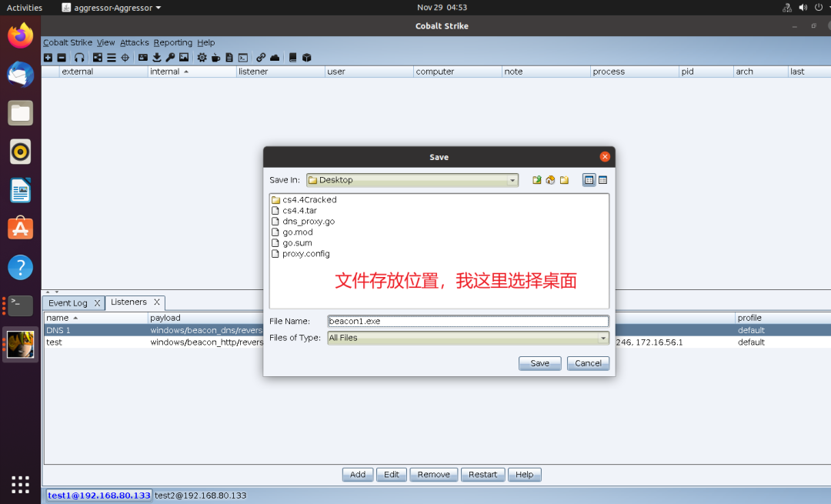The image size is (831, 504).
Task: Click the Help button below the listeners
Action: [x=525, y=475]
